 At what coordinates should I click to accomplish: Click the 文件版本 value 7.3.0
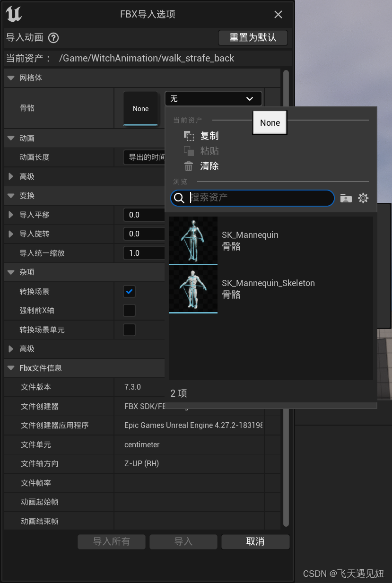click(x=132, y=387)
